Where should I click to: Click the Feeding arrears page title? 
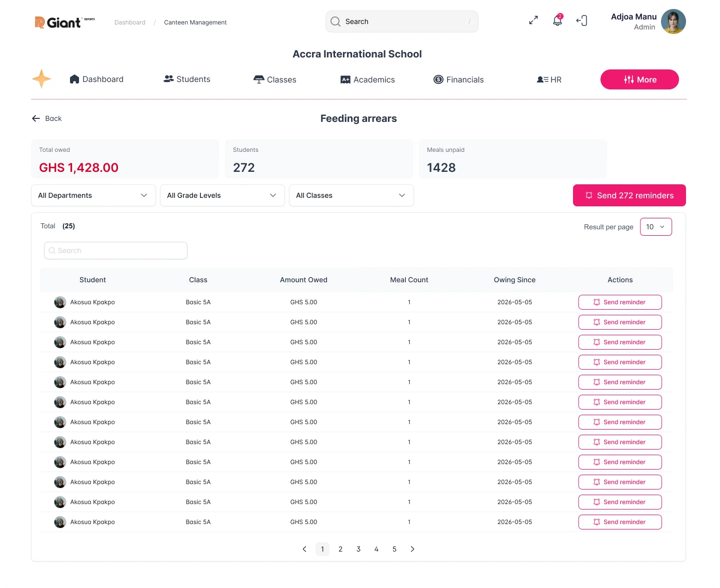[x=358, y=118]
